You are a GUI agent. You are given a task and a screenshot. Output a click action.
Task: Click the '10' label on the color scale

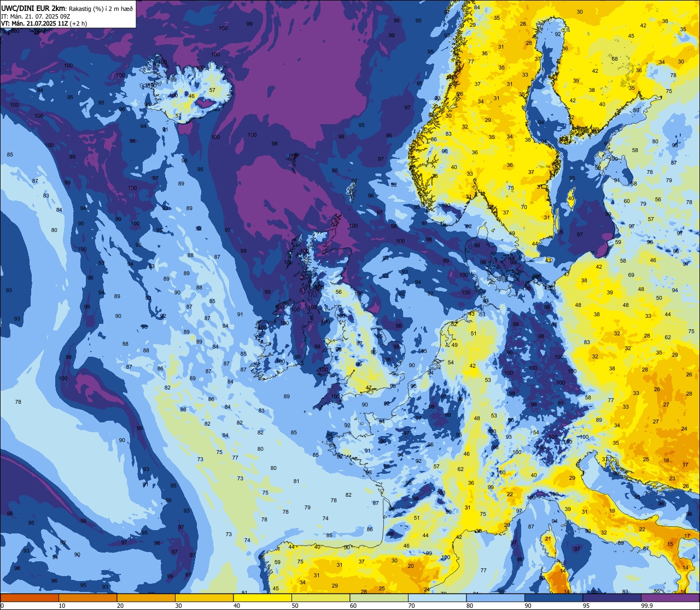62,606
